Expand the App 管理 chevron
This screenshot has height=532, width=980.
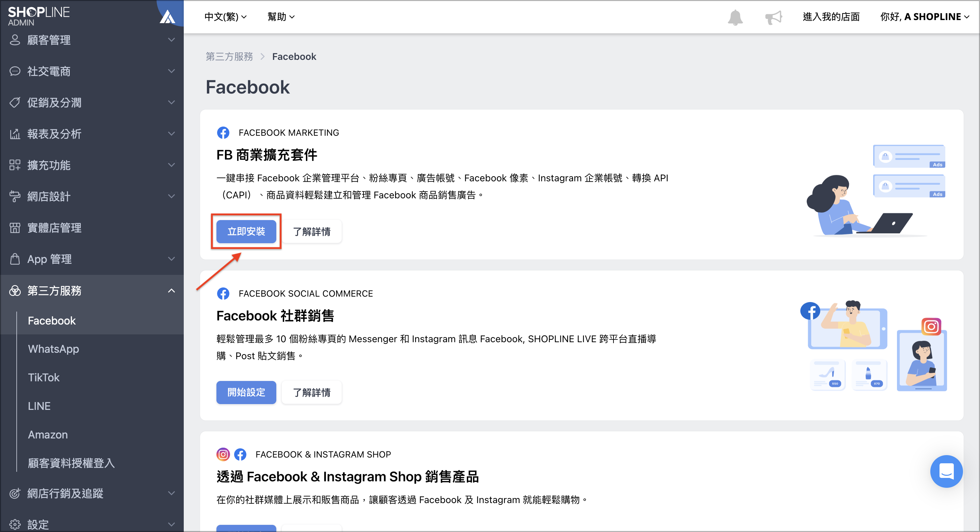click(171, 259)
